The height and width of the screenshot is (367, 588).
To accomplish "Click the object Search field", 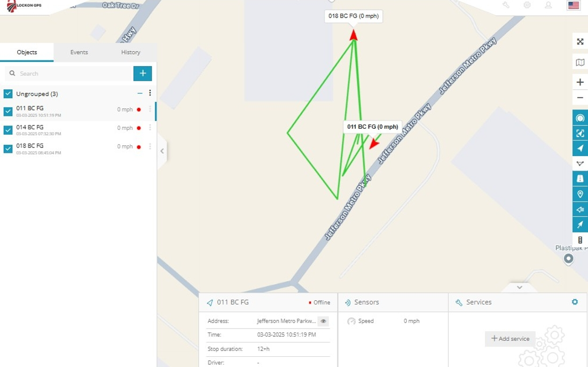I will pyautogui.click(x=69, y=74).
